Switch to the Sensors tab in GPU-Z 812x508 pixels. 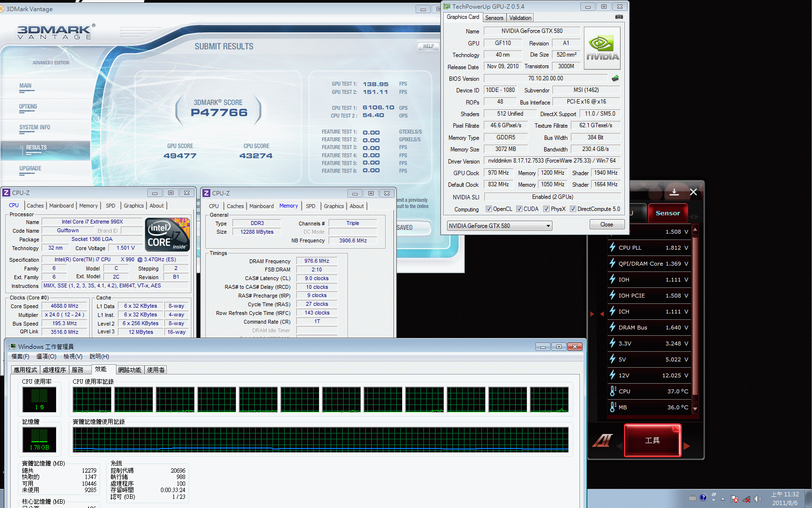click(494, 18)
